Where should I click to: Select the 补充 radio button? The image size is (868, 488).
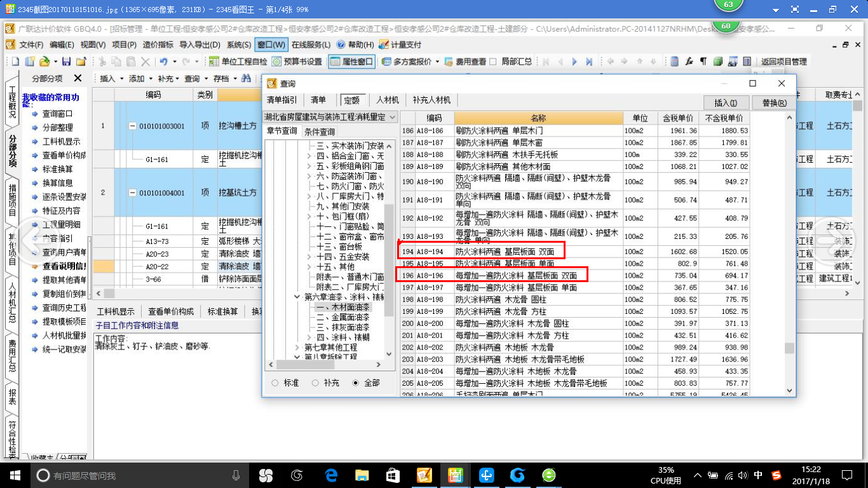pyautogui.click(x=315, y=383)
